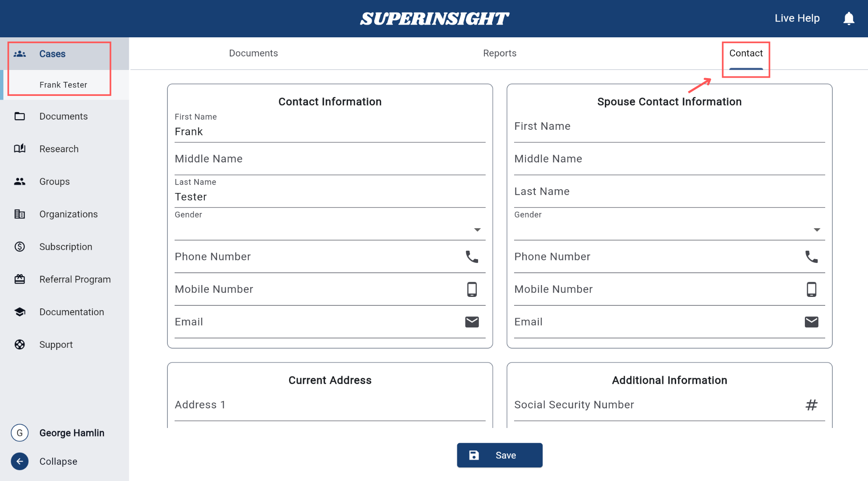Click the Subscription dollar icon
The width and height of the screenshot is (868, 481).
click(19, 247)
